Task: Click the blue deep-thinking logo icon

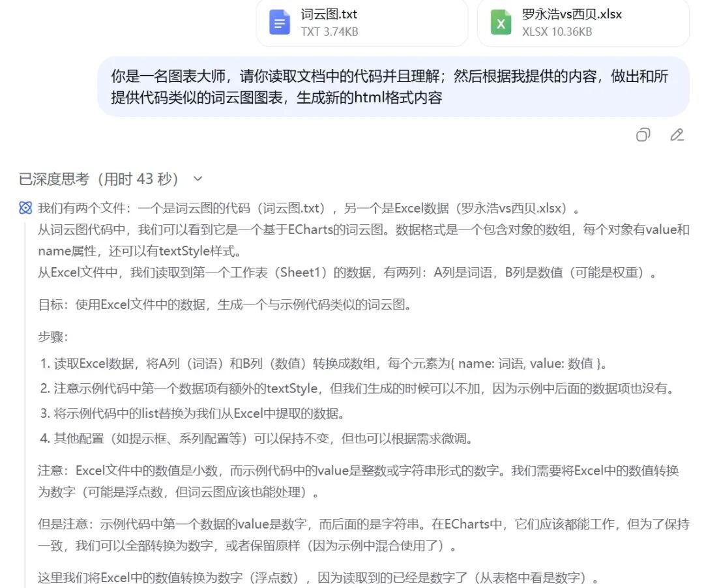Action: click(25, 207)
